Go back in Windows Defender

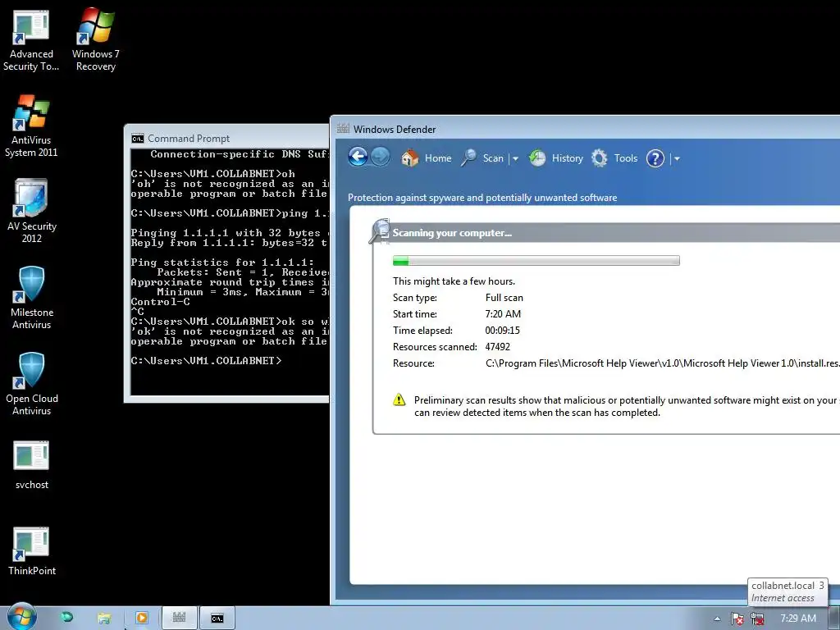[358, 157]
